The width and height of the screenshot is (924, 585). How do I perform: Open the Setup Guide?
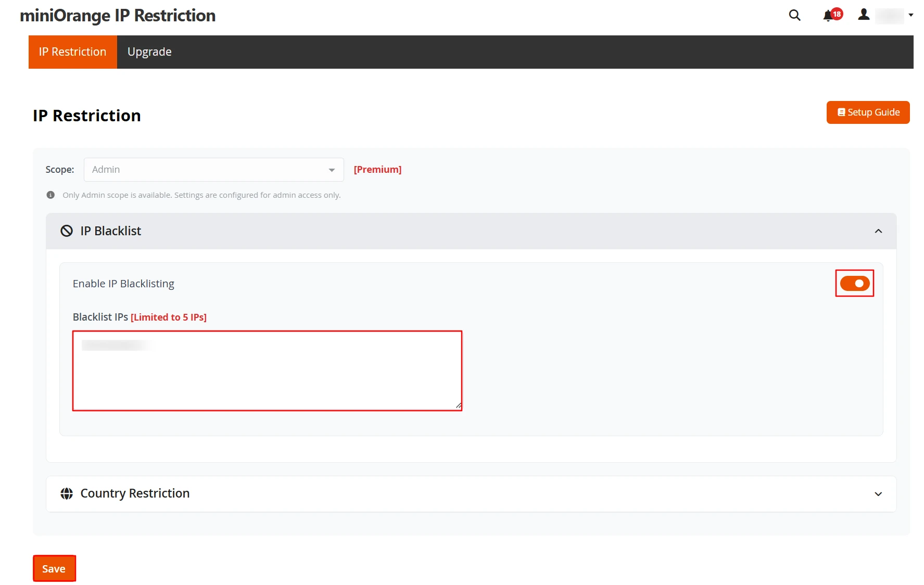[x=868, y=112]
